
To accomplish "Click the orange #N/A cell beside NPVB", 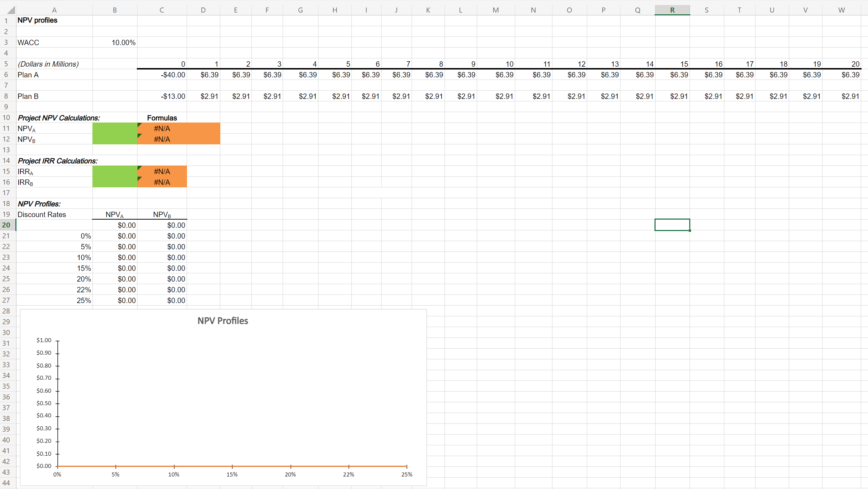I will pos(162,139).
